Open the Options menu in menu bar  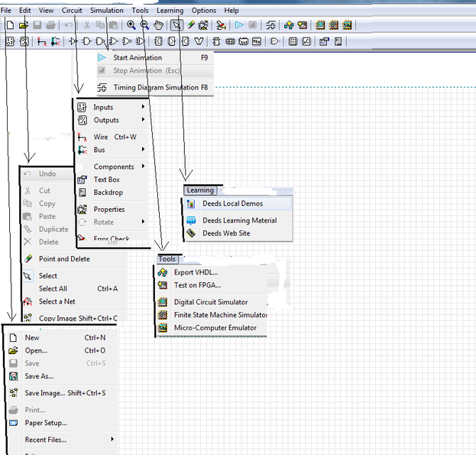click(203, 11)
